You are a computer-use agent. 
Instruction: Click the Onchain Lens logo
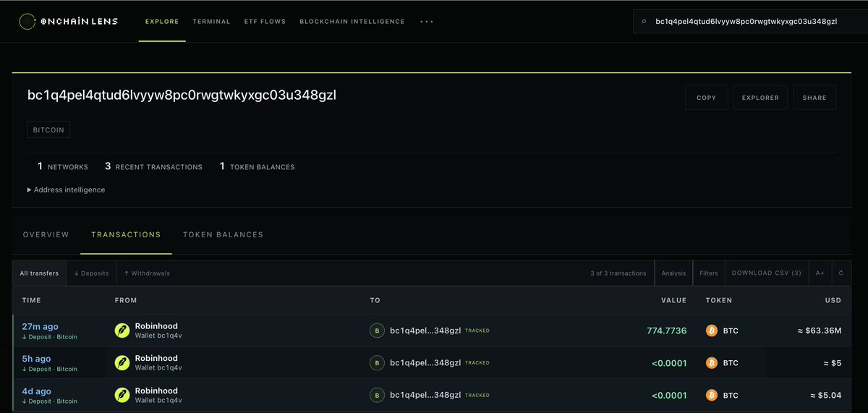70,22
